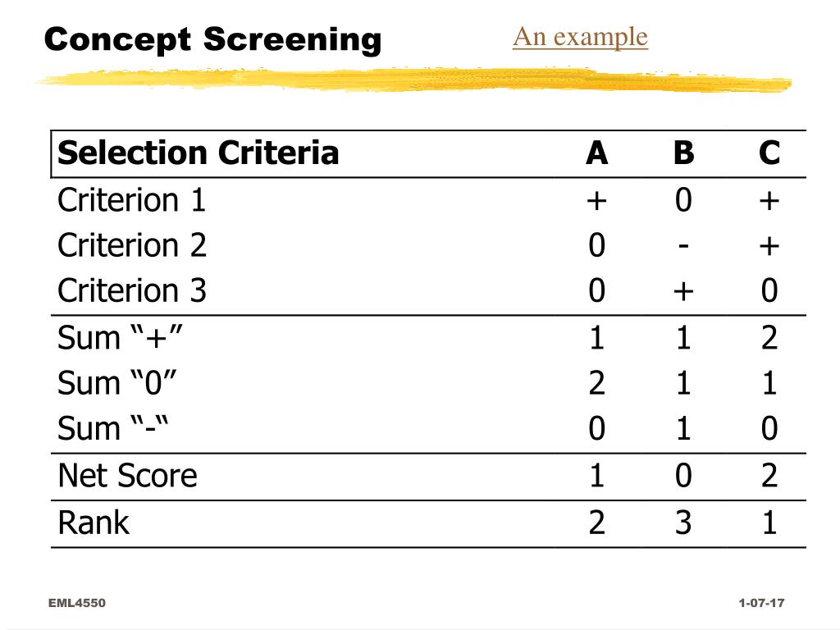Viewport: 840px width, 630px height.
Task: Click column header A
Action: pyautogui.click(x=597, y=153)
